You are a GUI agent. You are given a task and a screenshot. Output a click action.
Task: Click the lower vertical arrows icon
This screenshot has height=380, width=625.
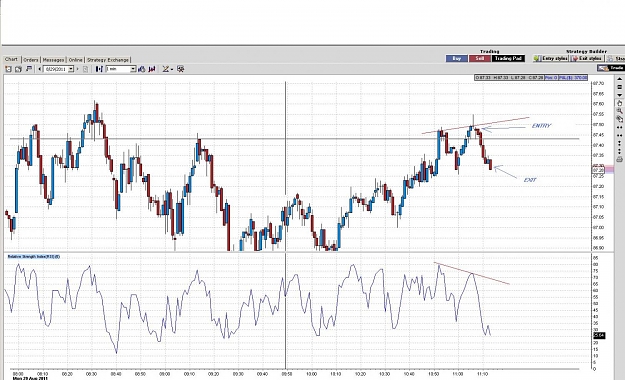click(x=620, y=151)
